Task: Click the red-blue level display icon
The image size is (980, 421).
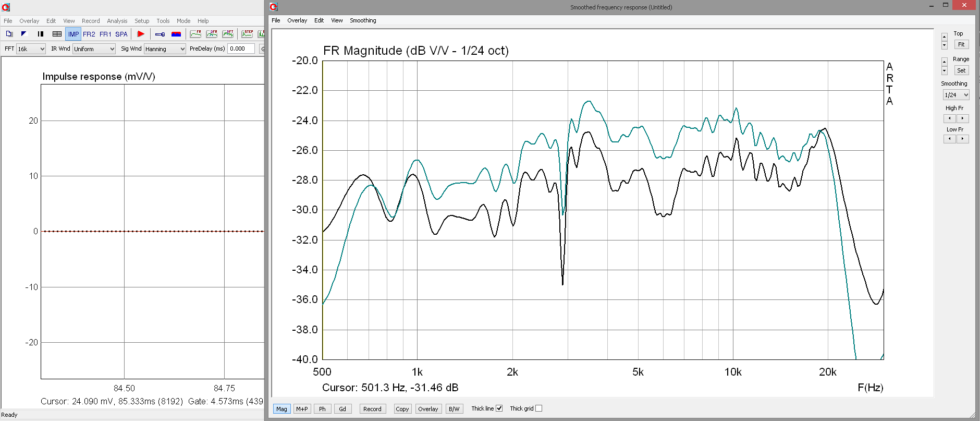Action: pos(176,34)
